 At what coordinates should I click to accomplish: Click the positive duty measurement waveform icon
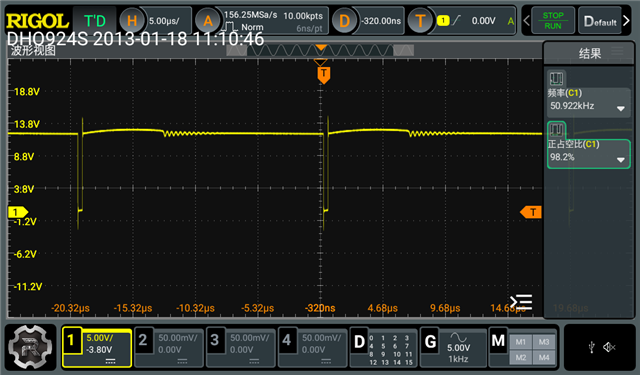[x=556, y=131]
